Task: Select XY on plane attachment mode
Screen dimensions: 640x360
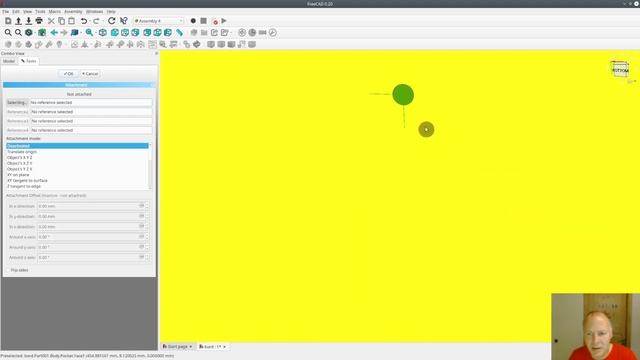Action: (x=77, y=175)
